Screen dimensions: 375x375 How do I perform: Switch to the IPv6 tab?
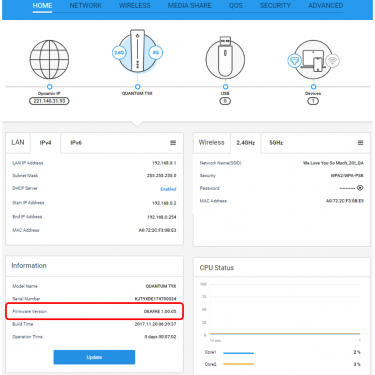click(x=76, y=143)
